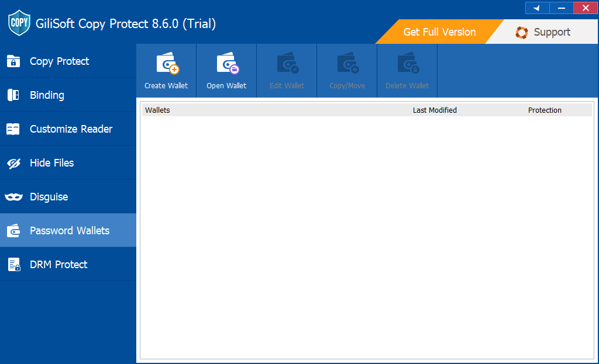Screen dimensions: 599x364
Task: Click the Binding icon in sidebar
Action: (x=13, y=95)
